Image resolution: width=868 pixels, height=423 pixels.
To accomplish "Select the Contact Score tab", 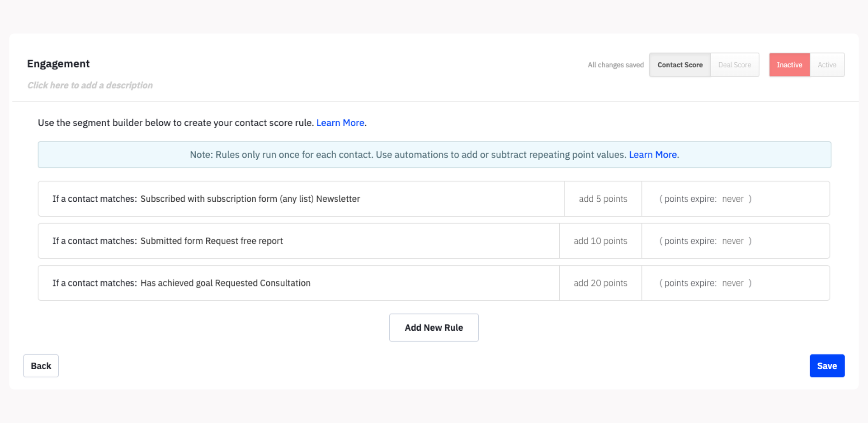I will click(680, 65).
